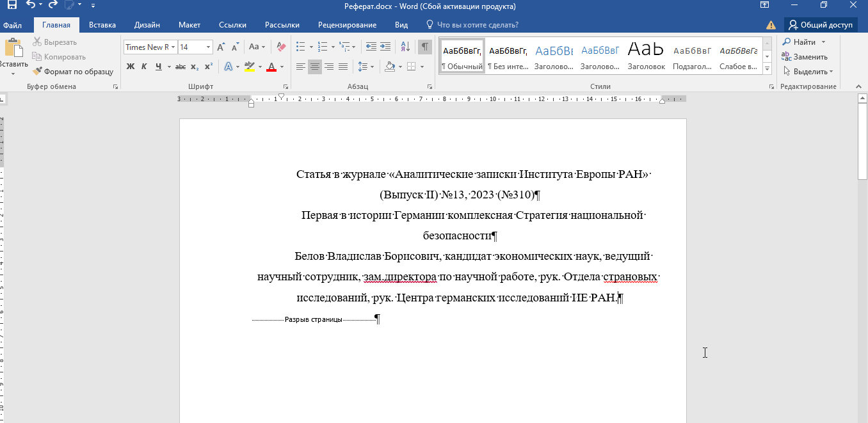
Task: Click the Increase Font Size icon
Action: tap(221, 47)
